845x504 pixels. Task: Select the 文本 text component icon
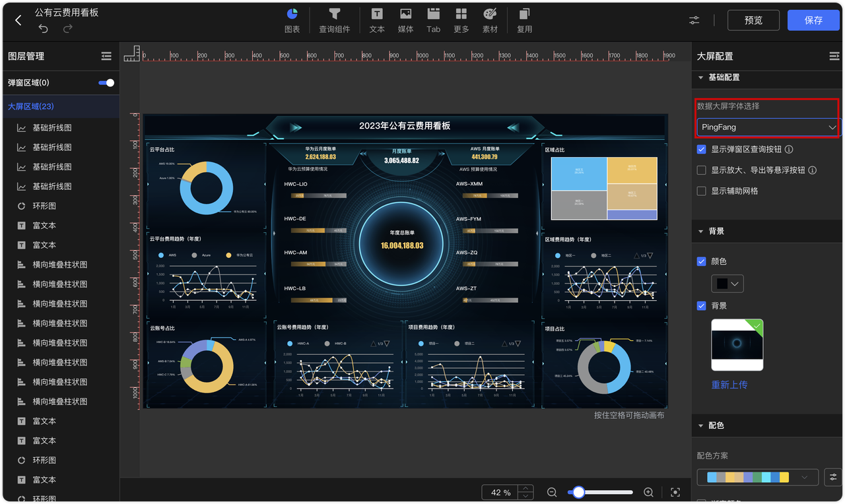coord(376,20)
